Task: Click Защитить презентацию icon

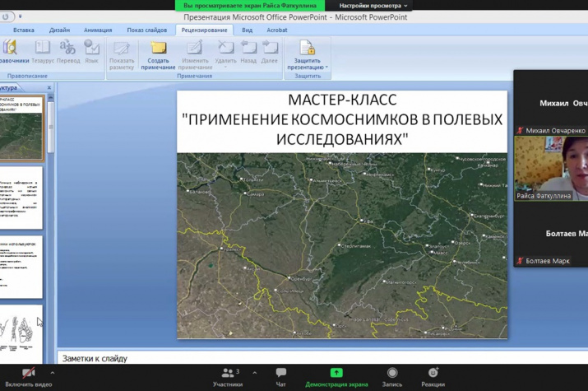Action: [x=307, y=48]
